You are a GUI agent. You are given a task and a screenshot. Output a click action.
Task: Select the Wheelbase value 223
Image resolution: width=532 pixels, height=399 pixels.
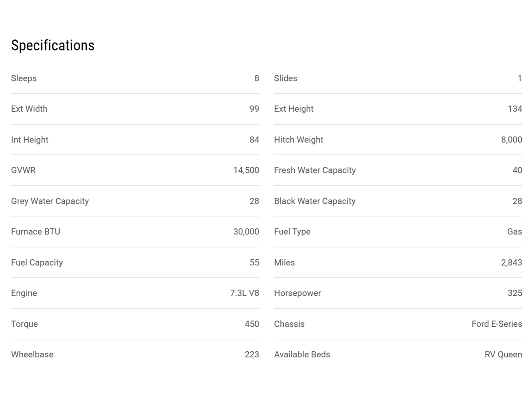(252, 355)
